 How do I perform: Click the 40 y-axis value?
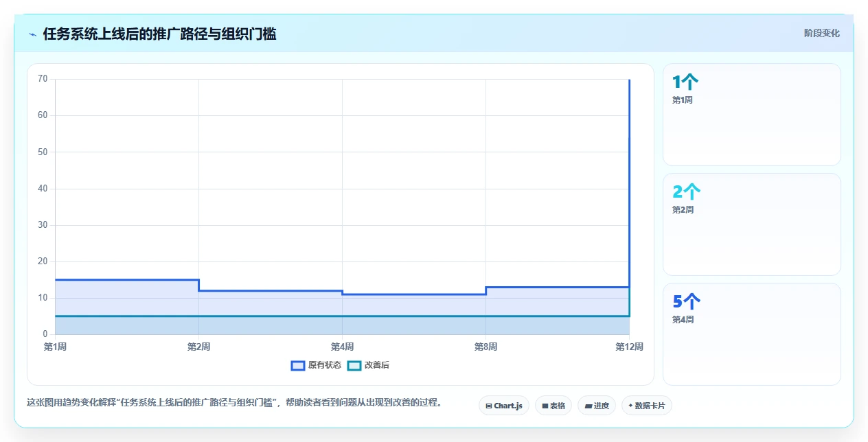click(43, 188)
